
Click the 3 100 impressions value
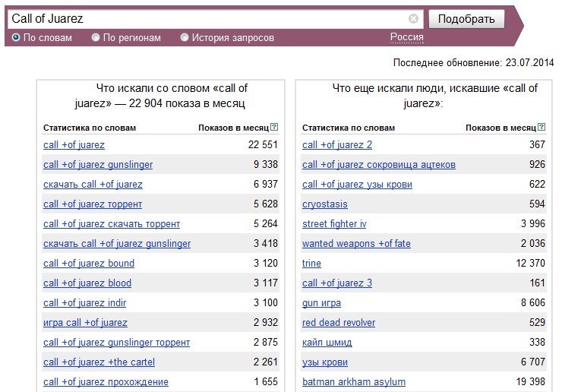266,302
